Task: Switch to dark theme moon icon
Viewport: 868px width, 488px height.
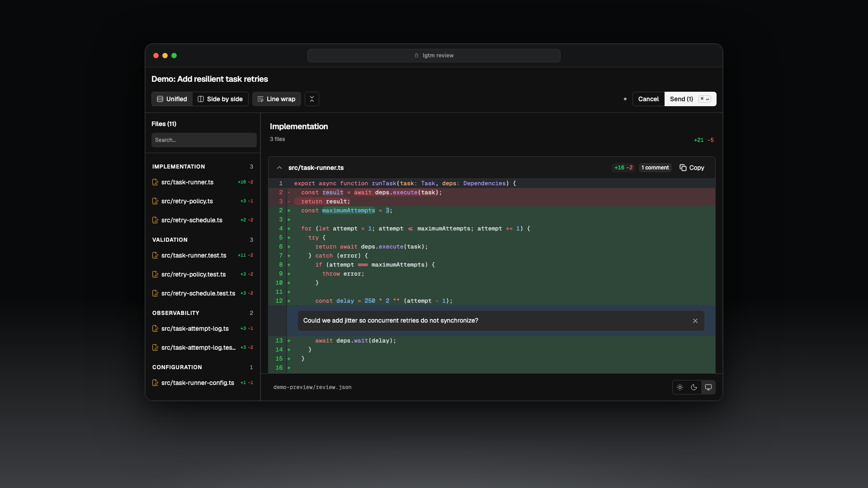Action: click(x=694, y=387)
